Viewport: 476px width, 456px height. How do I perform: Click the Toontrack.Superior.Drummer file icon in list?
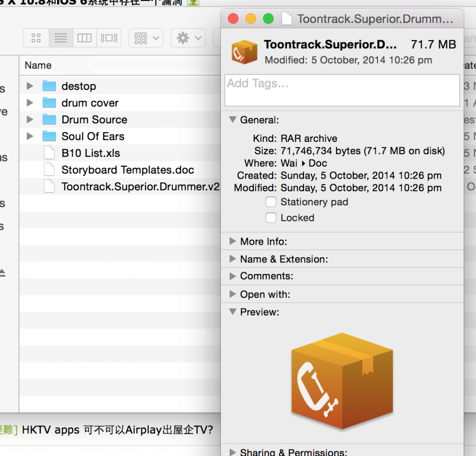click(49, 186)
